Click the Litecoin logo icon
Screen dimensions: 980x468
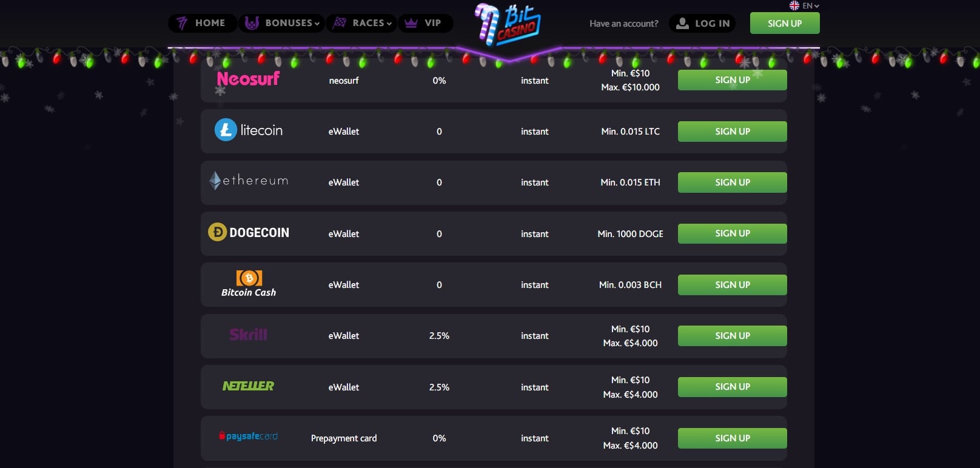pos(226,130)
